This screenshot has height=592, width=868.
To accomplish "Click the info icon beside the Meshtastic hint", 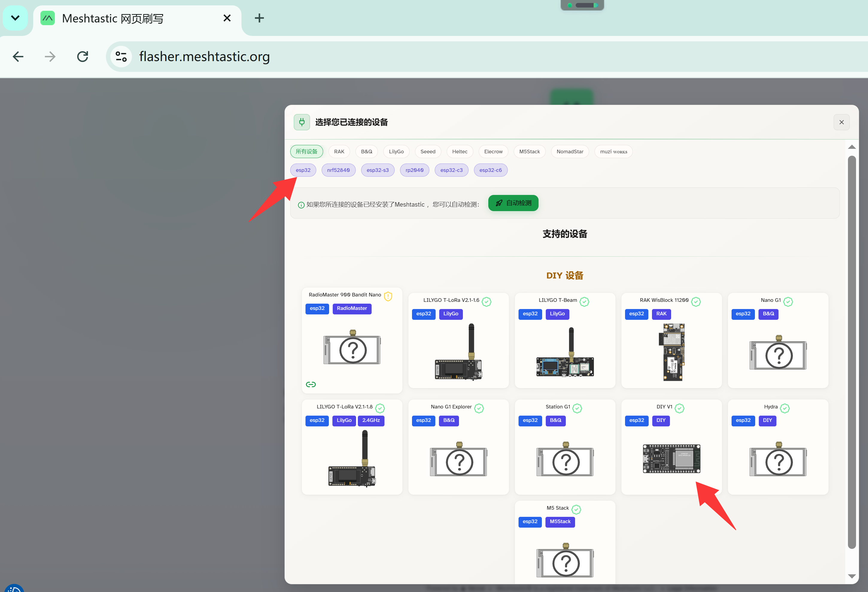I will pyautogui.click(x=301, y=205).
